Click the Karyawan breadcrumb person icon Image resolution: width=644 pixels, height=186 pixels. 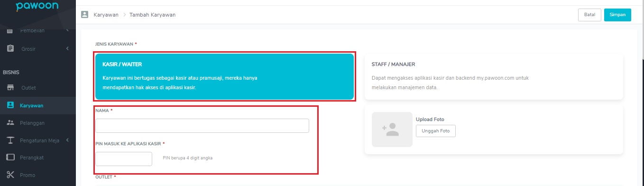click(85, 15)
